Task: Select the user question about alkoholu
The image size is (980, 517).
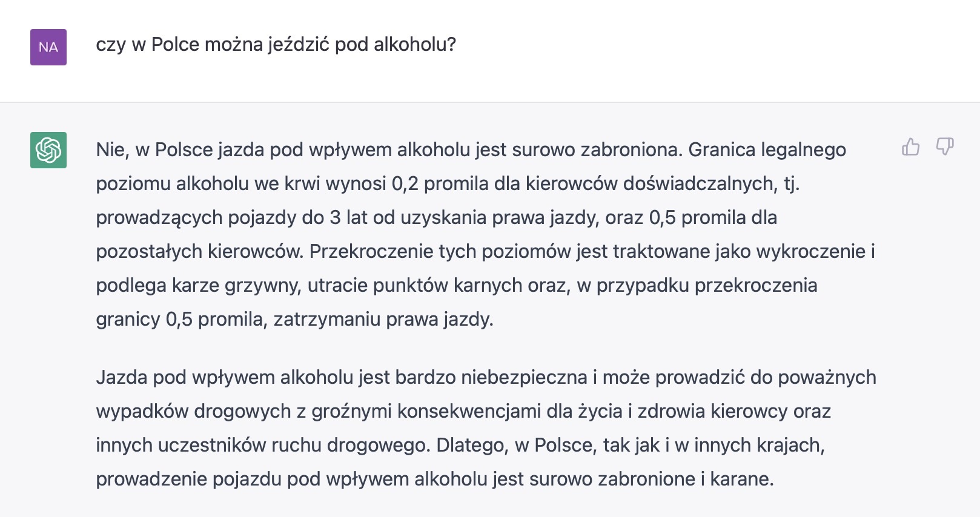Action: pos(276,45)
